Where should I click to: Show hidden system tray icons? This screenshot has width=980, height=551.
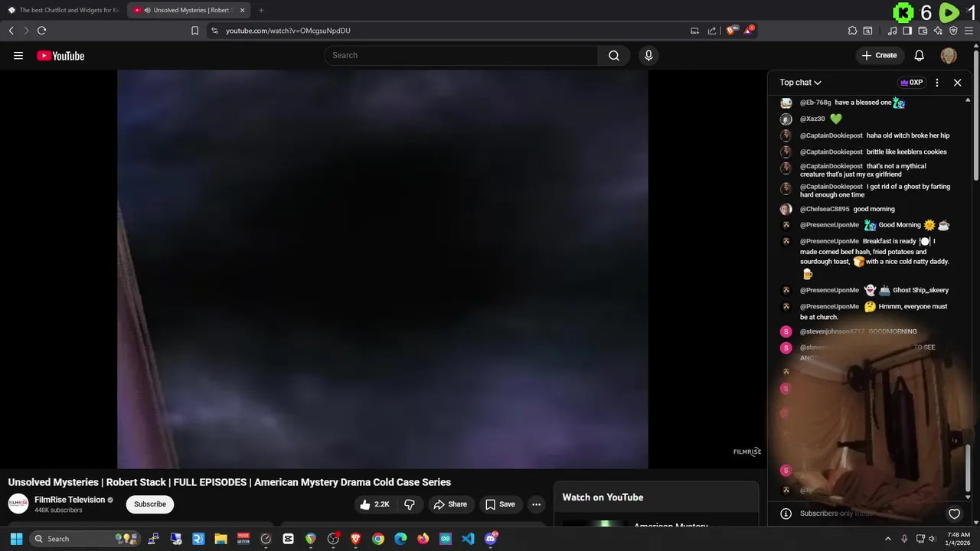888,539
